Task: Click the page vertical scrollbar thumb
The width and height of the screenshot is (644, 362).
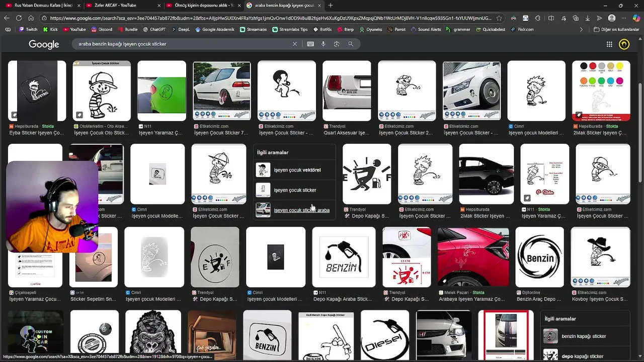Action: pos(640,132)
